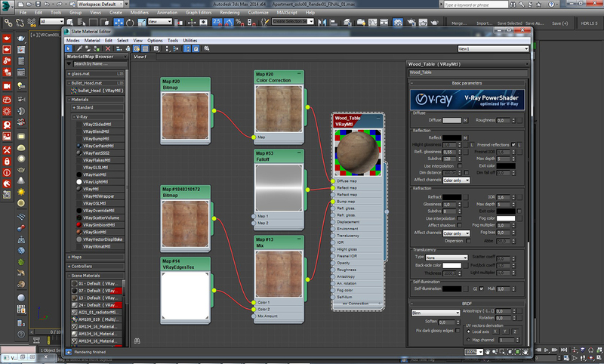Click Wood_Table material name field
604x364 pixels.
click(468, 72)
